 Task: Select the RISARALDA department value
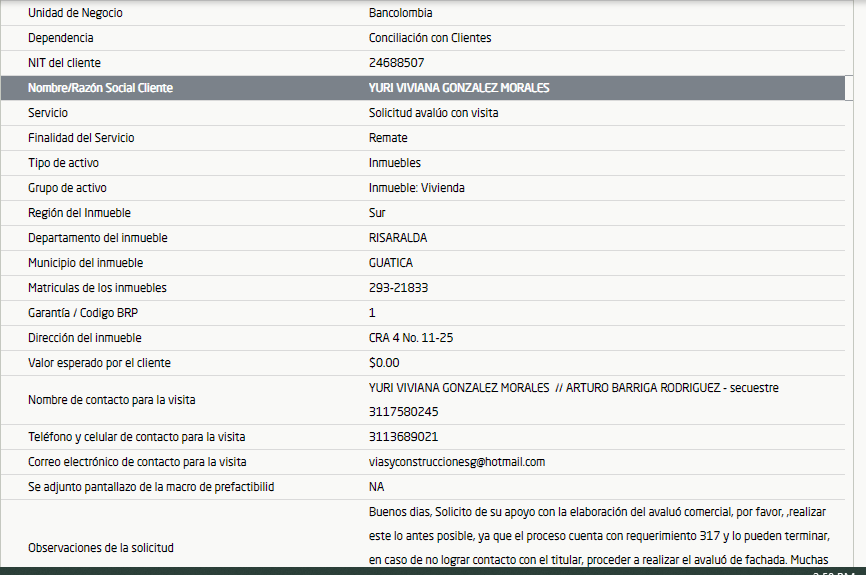[398, 238]
